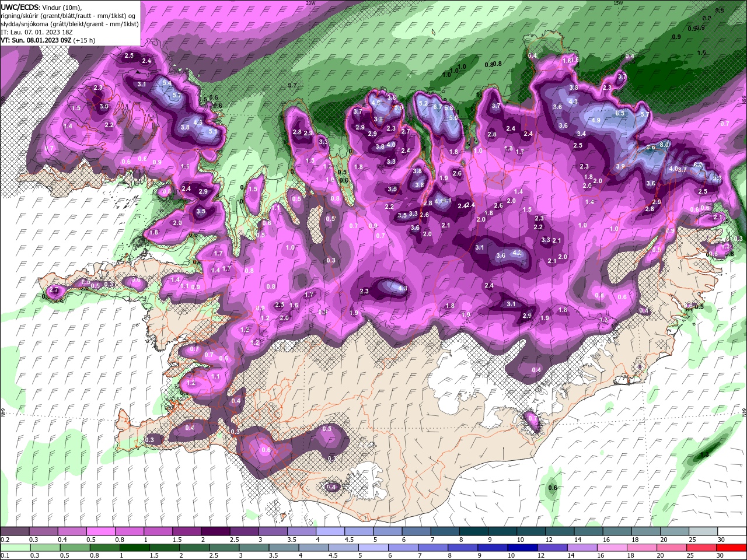Click the 8.0 snowfall value on the map
Screen dimensions: 747x560
point(664,144)
